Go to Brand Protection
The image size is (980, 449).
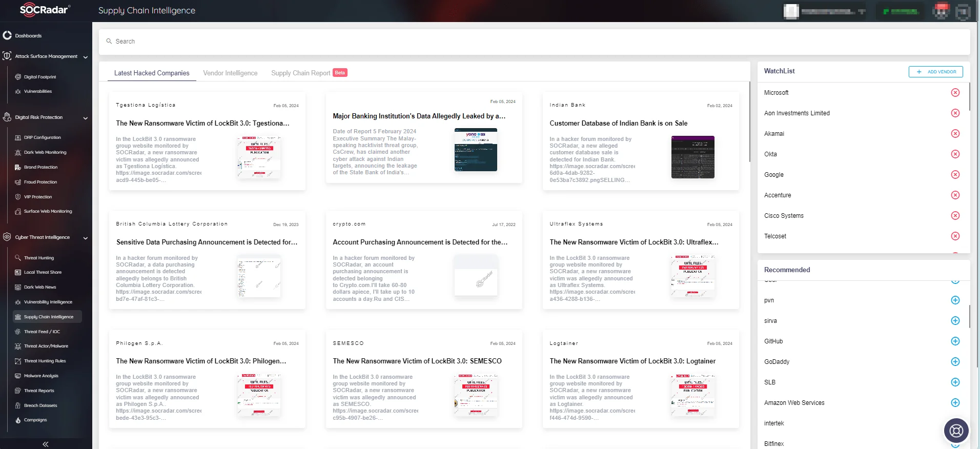pos(41,167)
